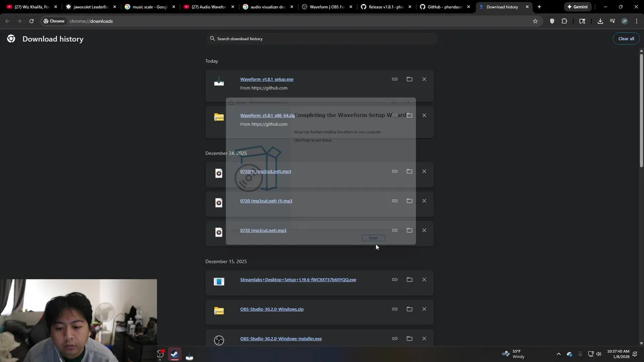Image resolution: width=644 pixels, height=362 pixels.
Task: Switch to the jawocolet Leaderboard tab
Action: [91, 7]
